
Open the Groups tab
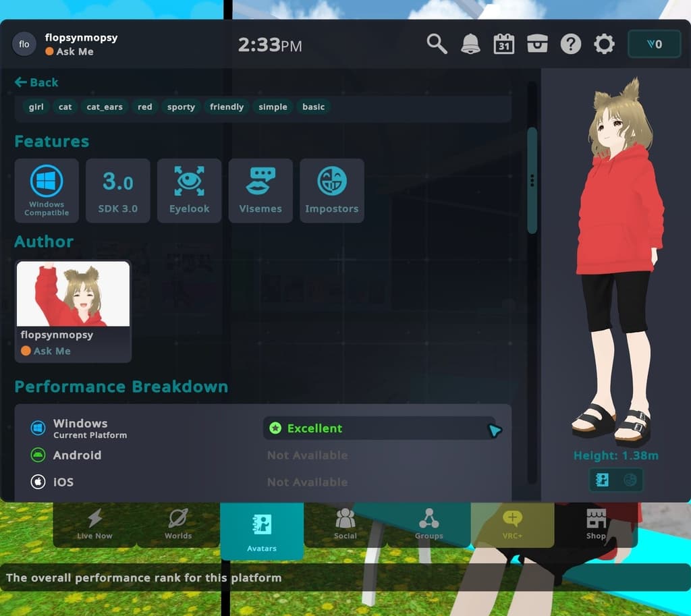[x=429, y=524]
